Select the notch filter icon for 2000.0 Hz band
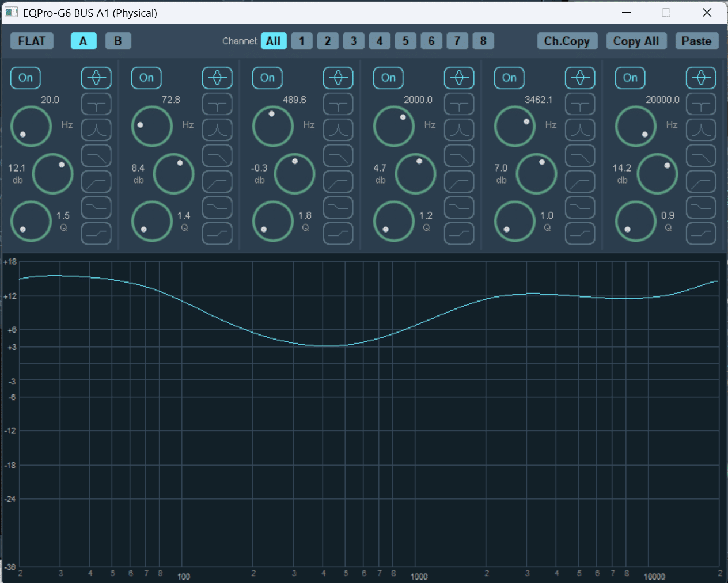Screen dimensions: 728x583 [x=459, y=104]
